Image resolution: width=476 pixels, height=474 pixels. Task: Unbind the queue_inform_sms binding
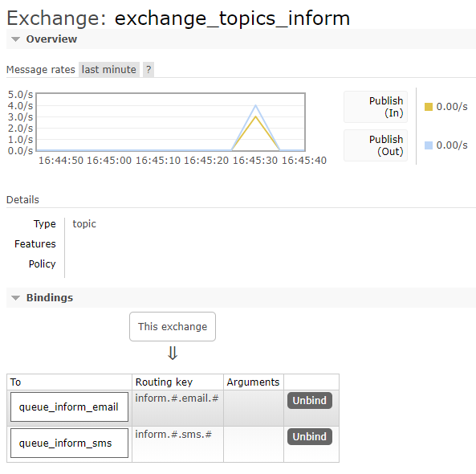(310, 436)
